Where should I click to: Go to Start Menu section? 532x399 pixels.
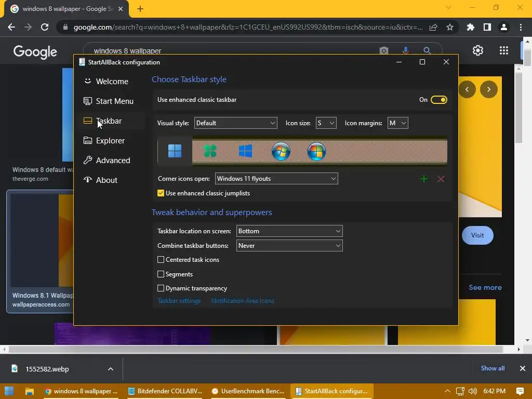[112, 101]
